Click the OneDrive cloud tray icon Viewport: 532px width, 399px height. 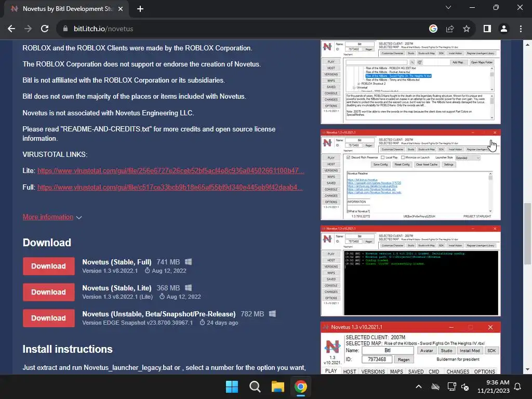point(435,387)
